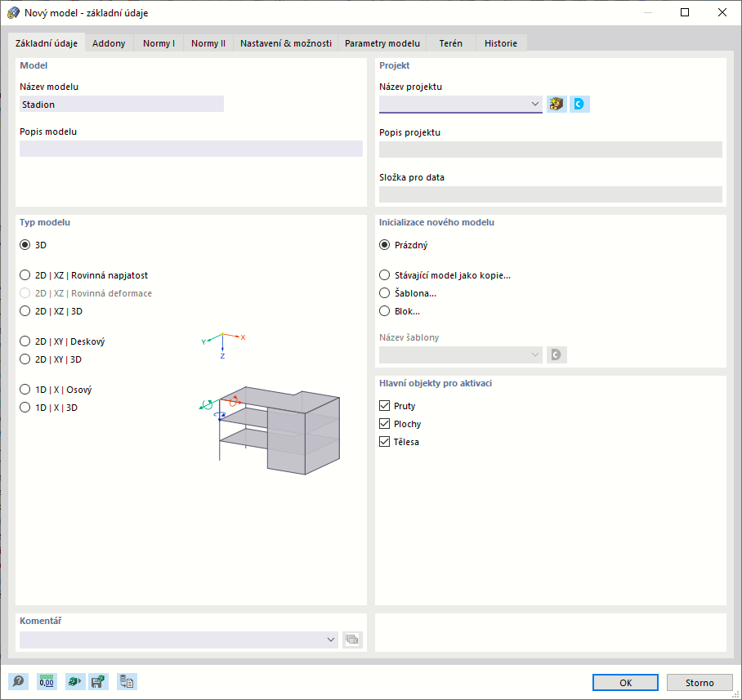Select 1D | X | Osový model type
The height and width of the screenshot is (700, 742).
[x=25, y=390]
